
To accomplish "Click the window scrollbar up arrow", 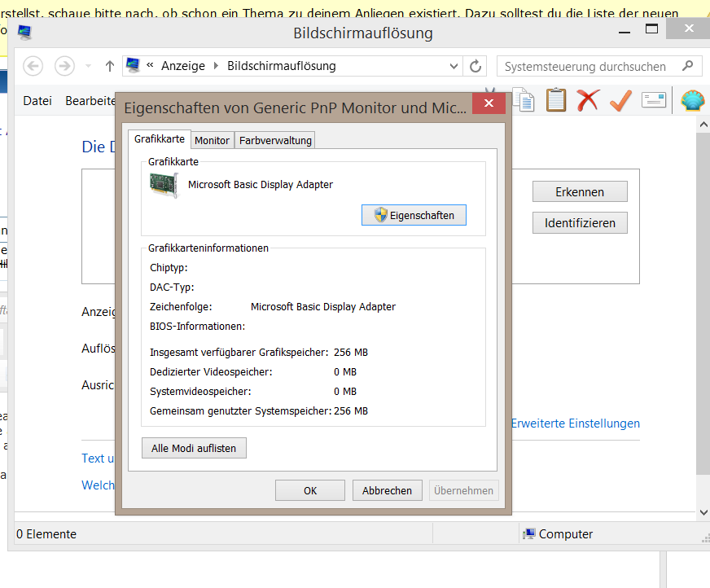I will coord(703,124).
